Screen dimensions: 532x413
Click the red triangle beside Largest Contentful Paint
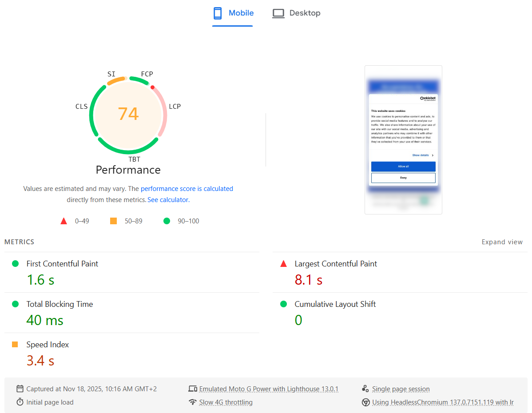284,264
